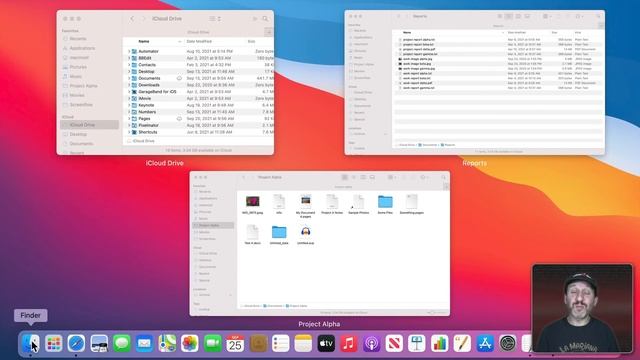Screen dimensions: 640x360
Task: Select the Reports window label
Action: 474,163
